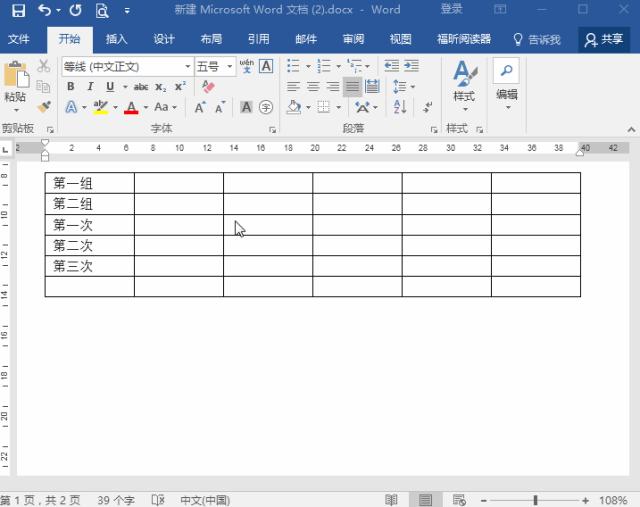
Task: Toggle underline formatting
Action: coord(110,87)
